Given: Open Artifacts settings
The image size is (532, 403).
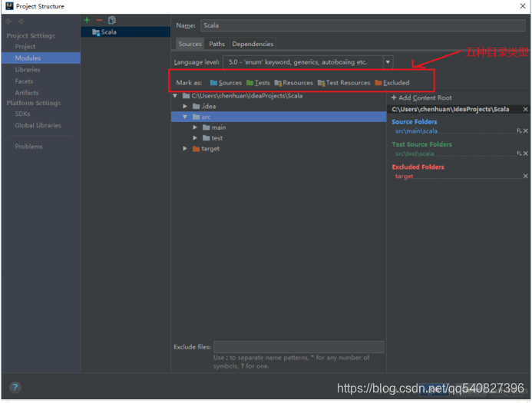Looking at the screenshot, I should tap(26, 93).
